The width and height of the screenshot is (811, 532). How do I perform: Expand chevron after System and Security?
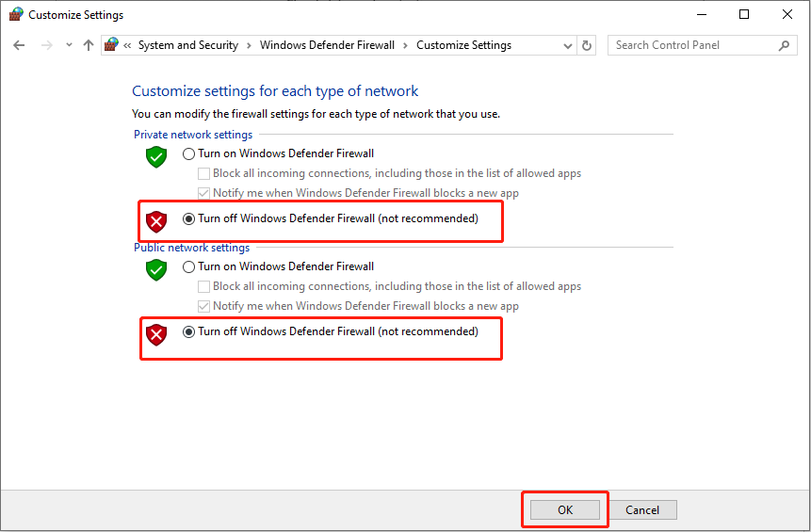coord(249,46)
